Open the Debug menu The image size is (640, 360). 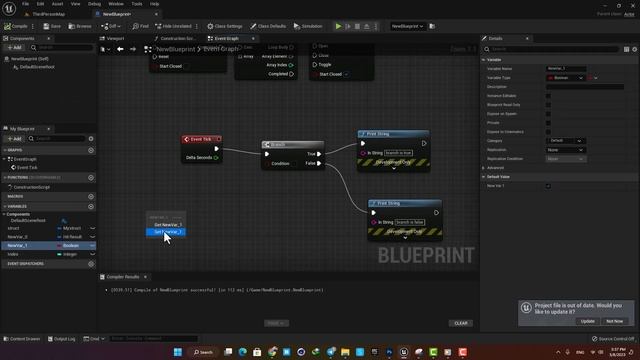(94, 4)
